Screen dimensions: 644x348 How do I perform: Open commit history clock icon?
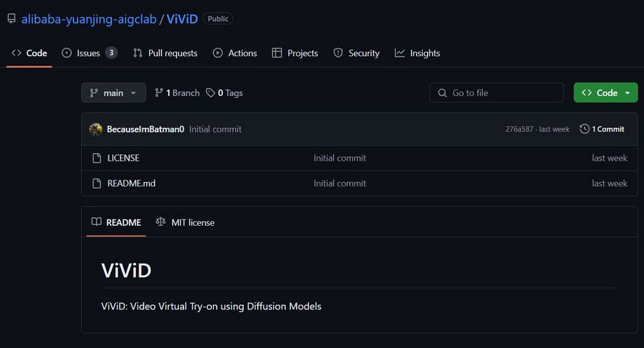click(x=585, y=129)
